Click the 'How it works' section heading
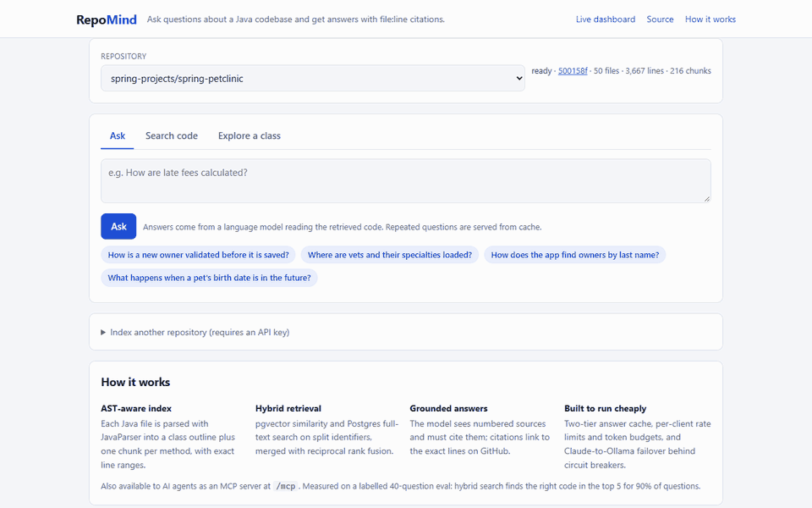 135,382
